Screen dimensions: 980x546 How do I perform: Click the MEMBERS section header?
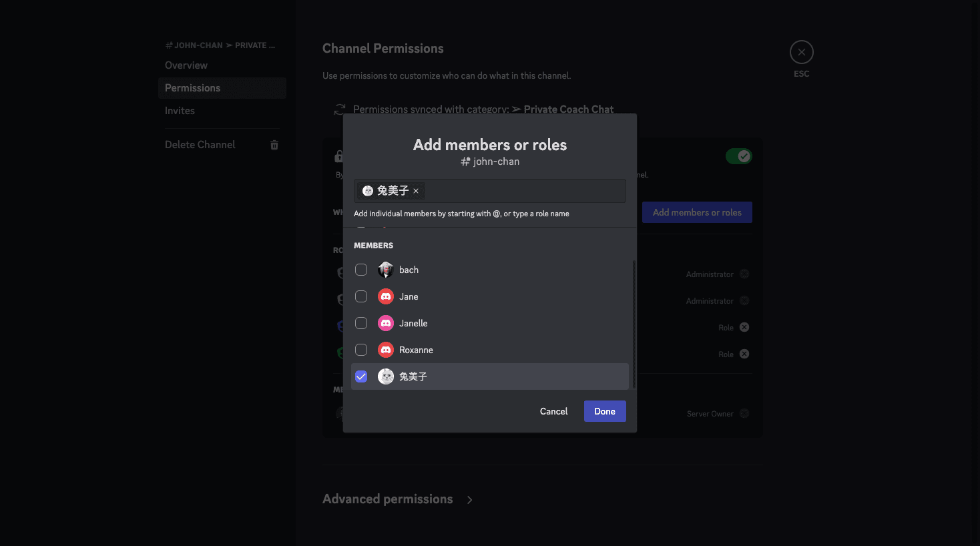[x=373, y=246]
